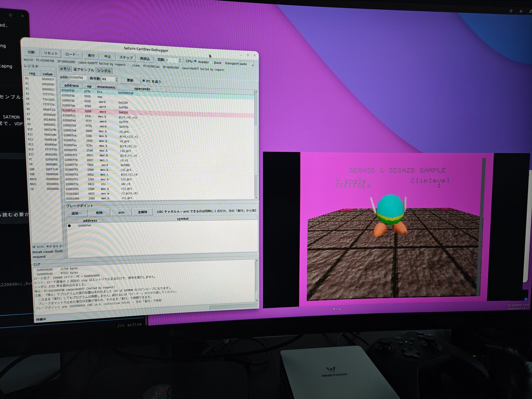Select the SR register row
This screenshot has width=532, height=399.
46,189
